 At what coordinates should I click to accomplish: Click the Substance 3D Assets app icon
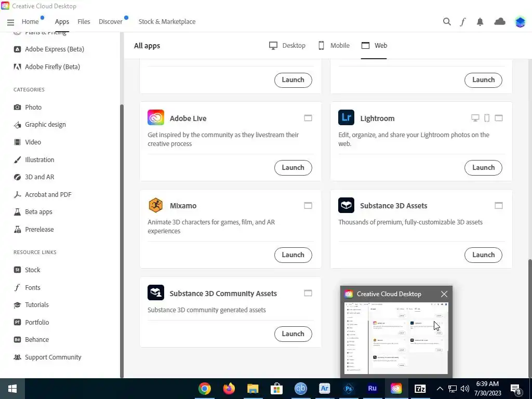tap(346, 205)
